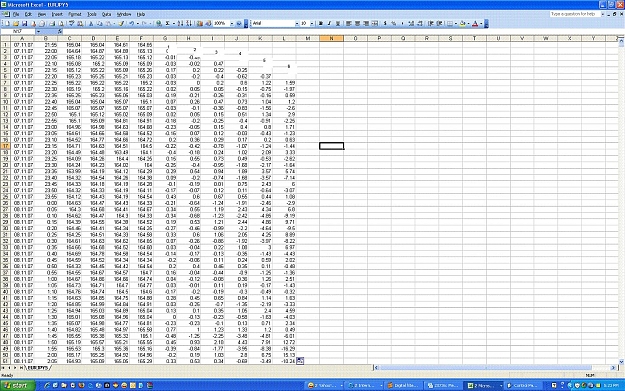
Task: Open Microsoft Excel Help icon
Action: pos(239,24)
